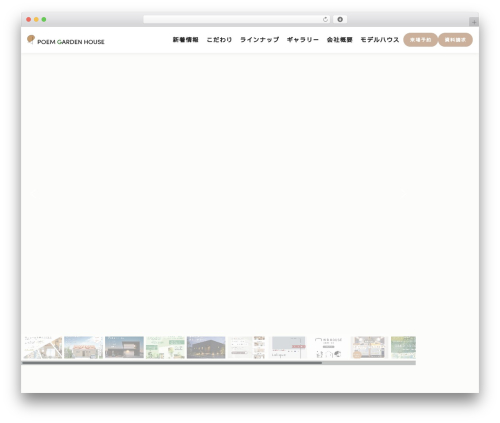
Task: Select 会社概要 in the navigation
Action: (x=339, y=40)
